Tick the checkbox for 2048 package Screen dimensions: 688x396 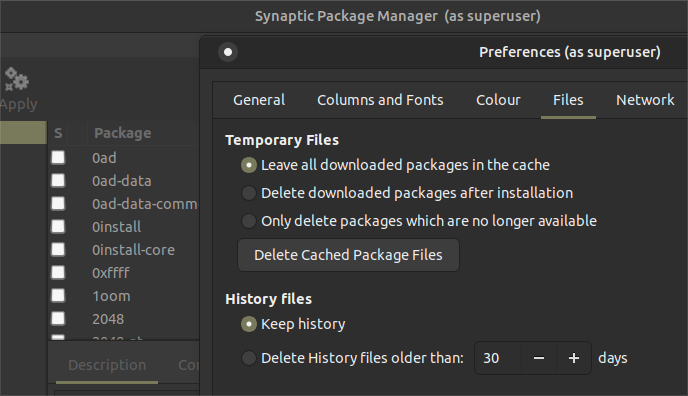coord(58,319)
